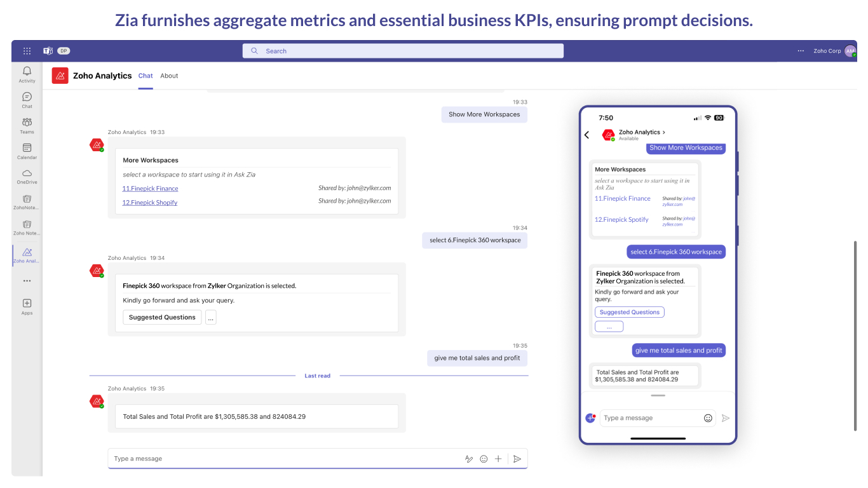
Task: Focus the Teams search field
Action: 403,51
